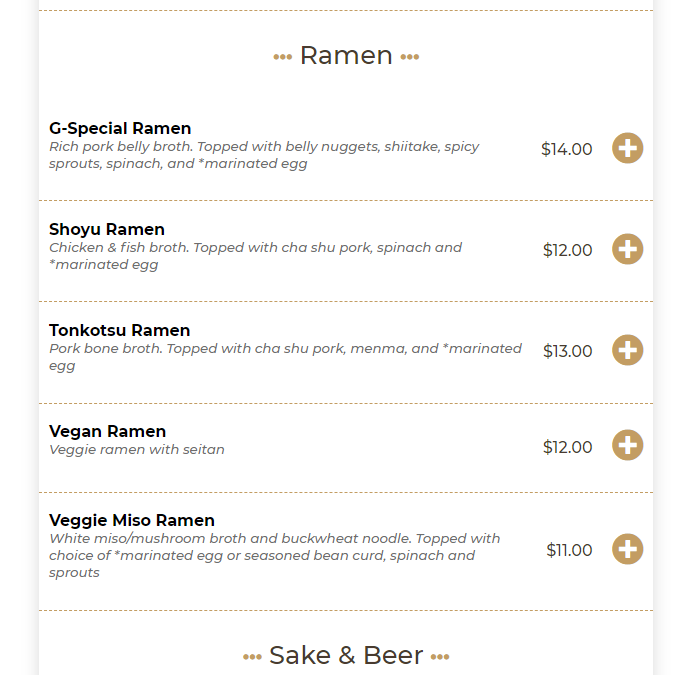Image resolution: width=689 pixels, height=675 pixels.
Task: Open the G-Special Ramen item title
Action: 120,128
